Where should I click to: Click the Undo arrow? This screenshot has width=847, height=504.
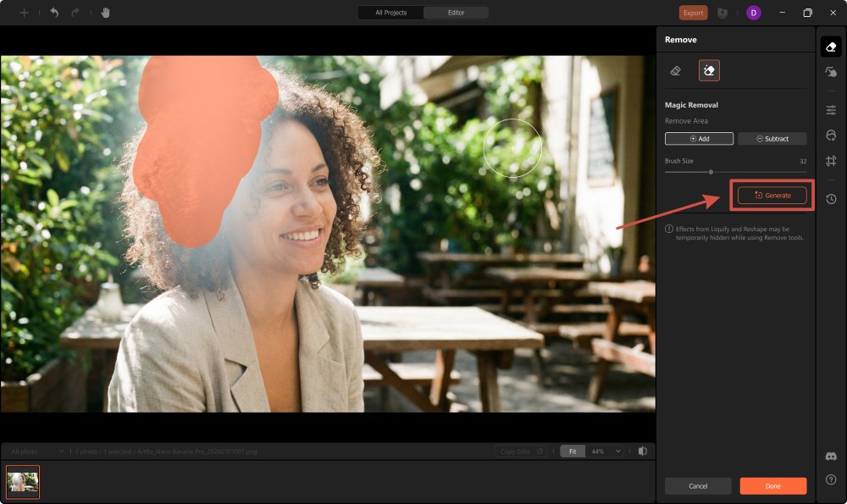tap(55, 13)
